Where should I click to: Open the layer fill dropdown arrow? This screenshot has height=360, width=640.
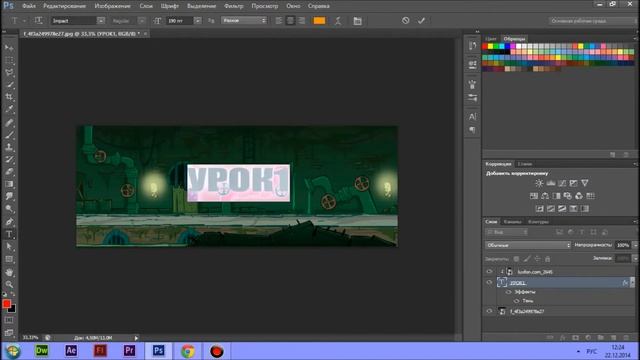pos(635,258)
